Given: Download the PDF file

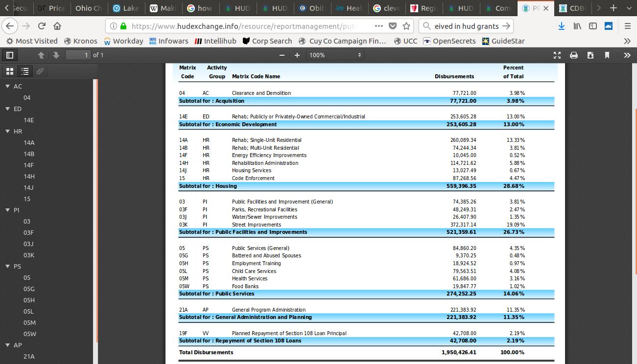Looking at the screenshot, I should pos(590,55).
